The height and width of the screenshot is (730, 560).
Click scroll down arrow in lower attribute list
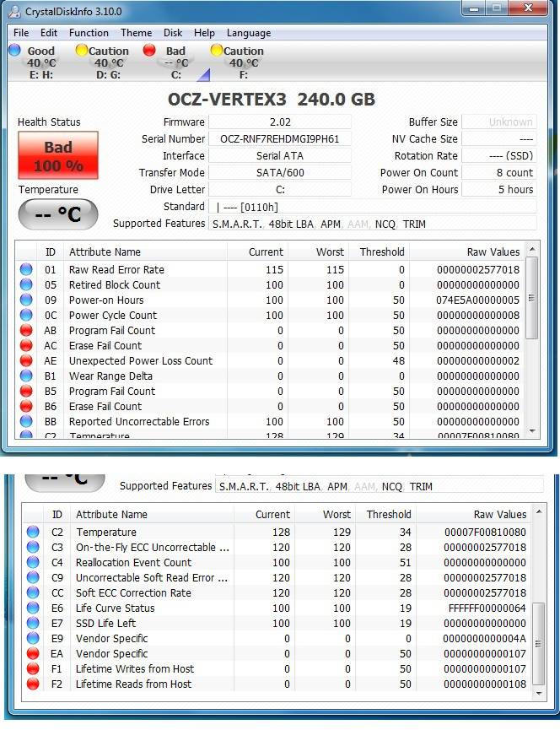[x=539, y=695]
